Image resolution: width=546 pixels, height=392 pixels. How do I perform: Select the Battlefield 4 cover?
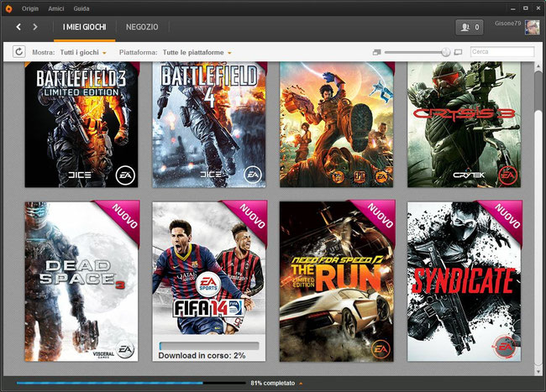[x=209, y=124]
